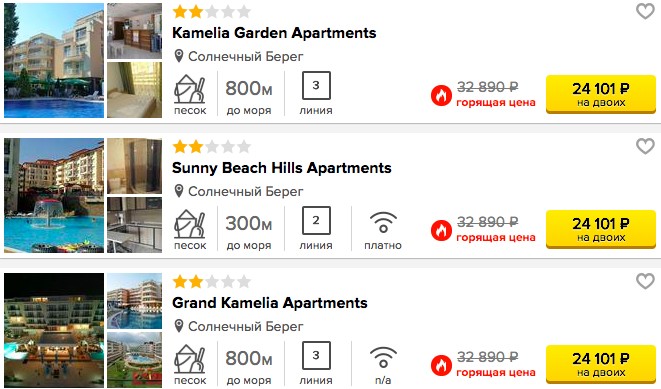The height and width of the screenshot is (389, 661).
Task: Click hot price flame icon for Kamelia Garden
Action: point(441,96)
